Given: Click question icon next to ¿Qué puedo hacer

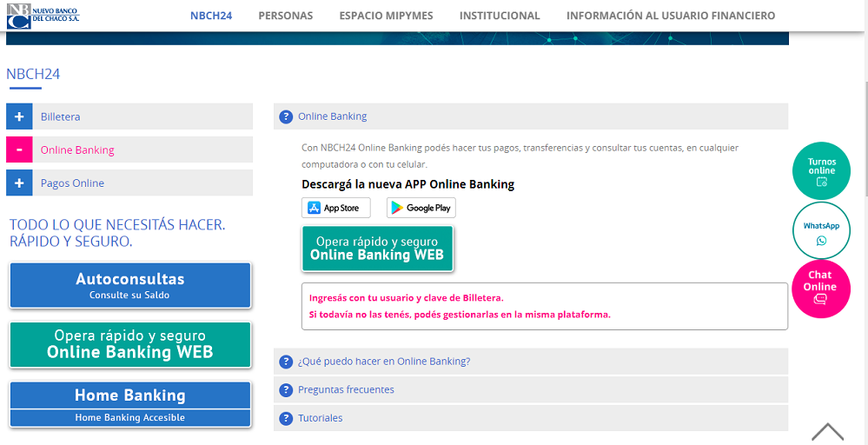Looking at the screenshot, I should click(x=286, y=362).
